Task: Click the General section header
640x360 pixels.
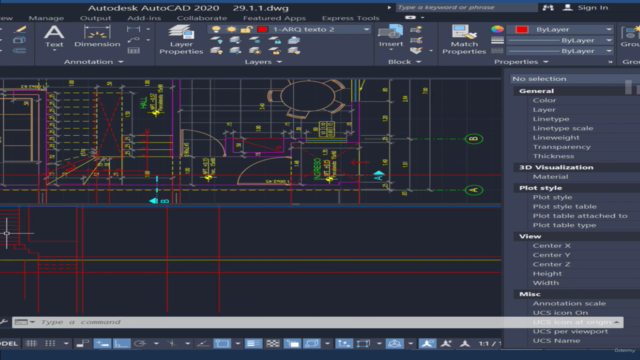Action: tap(536, 91)
